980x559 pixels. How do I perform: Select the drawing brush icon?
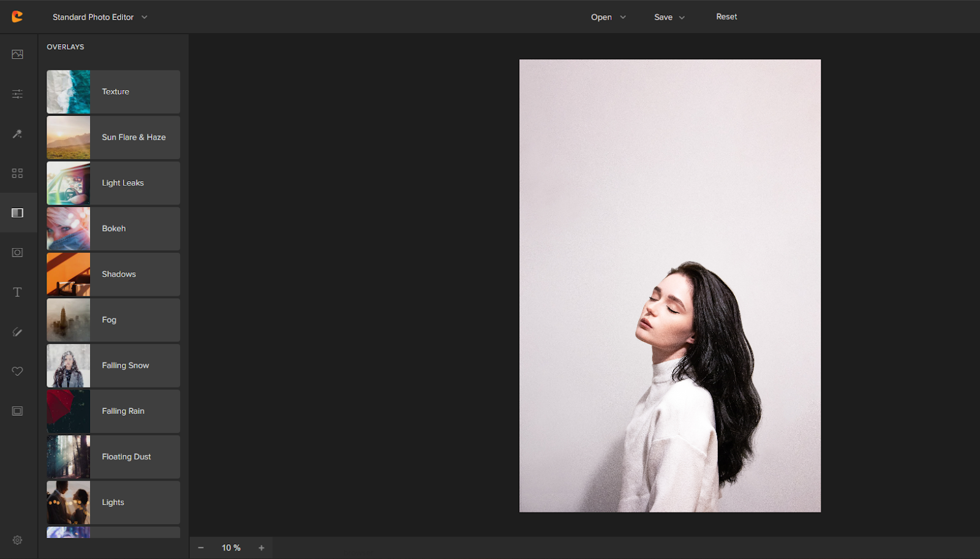pos(17,332)
